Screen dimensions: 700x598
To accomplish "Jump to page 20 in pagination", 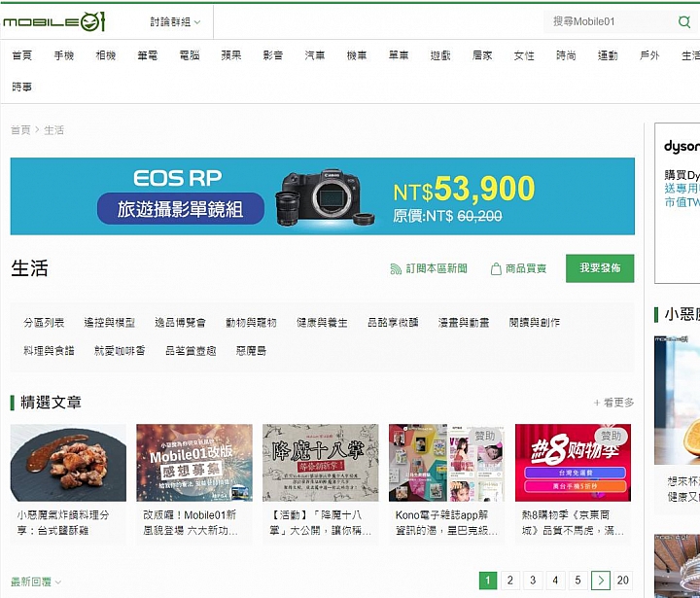I will click(623, 580).
